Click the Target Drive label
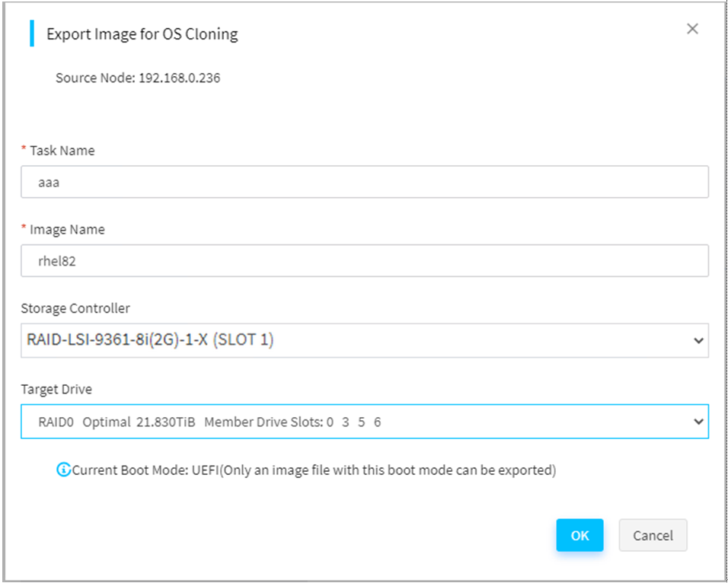Viewport: 728px width, 583px height. pyautogui.click(x=56, y=389)
